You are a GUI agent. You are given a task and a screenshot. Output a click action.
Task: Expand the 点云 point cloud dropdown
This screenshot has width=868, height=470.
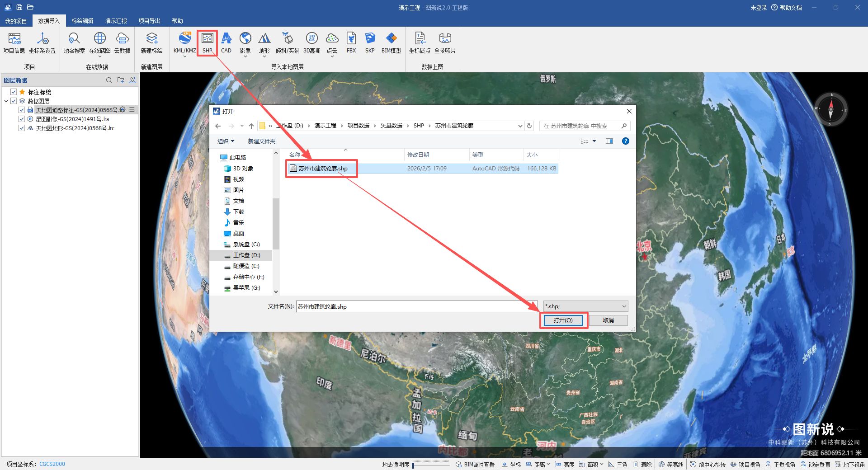pyautogui.click(x=332, y=57)
